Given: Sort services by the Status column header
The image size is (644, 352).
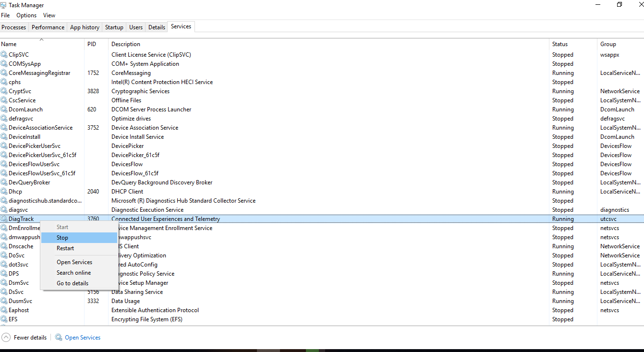Looking at the screenshot, I should [x=560, y=44].
